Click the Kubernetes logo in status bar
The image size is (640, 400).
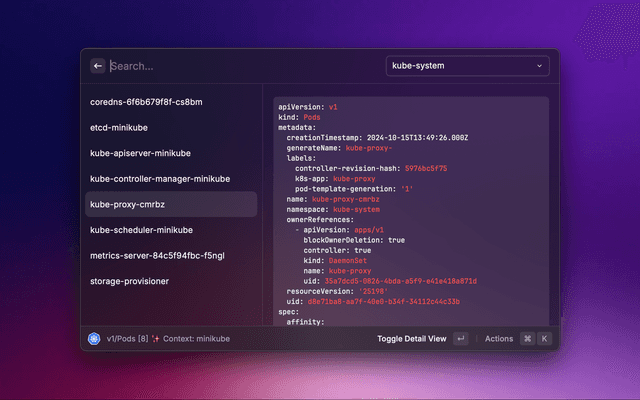tap(93, 339)
